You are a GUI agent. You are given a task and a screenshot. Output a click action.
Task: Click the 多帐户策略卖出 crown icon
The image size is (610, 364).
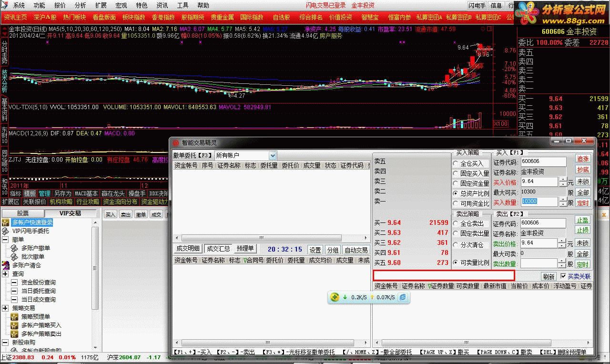tap(15, 334)
